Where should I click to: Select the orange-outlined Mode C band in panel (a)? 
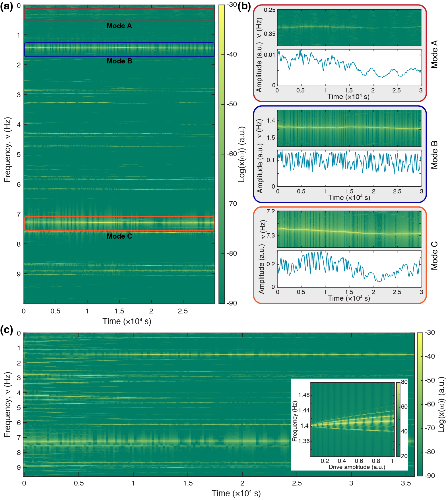pyautogui.click(x=119, y=223)
